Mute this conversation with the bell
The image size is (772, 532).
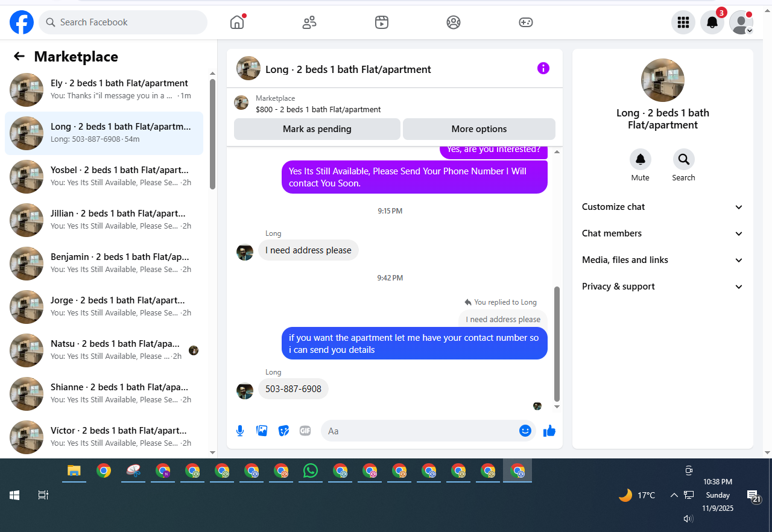pyautogui.click(x=641, y=159)
